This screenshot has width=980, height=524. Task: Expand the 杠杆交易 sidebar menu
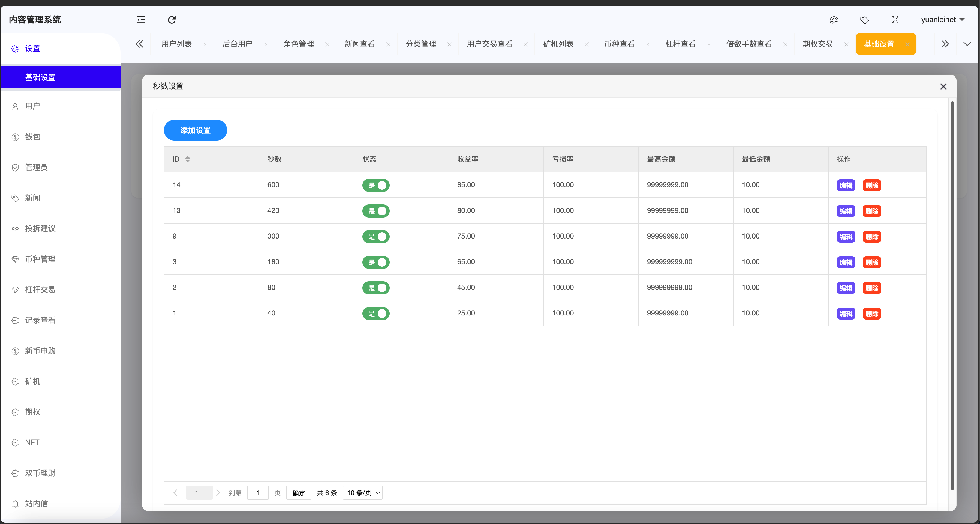click(x=61, y=290)
